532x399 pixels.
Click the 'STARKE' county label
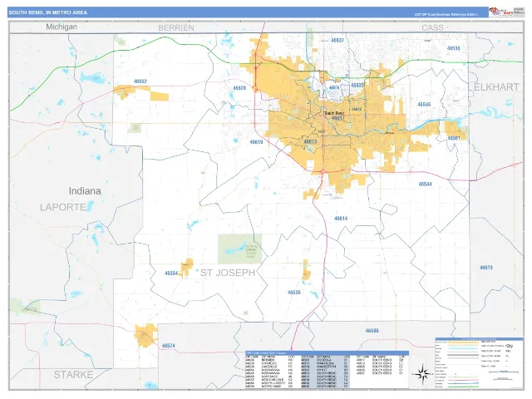pyautogui.click(x=73, y=375)
